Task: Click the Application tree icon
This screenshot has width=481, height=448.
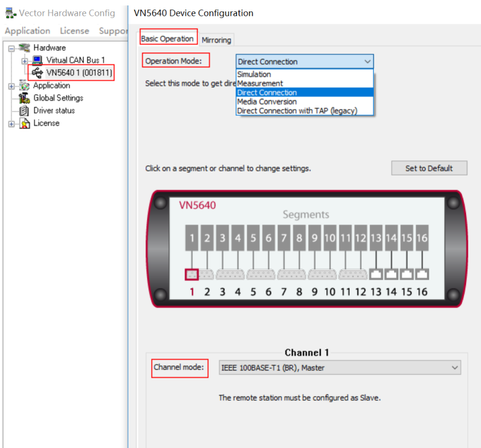Action: (24, 85)
